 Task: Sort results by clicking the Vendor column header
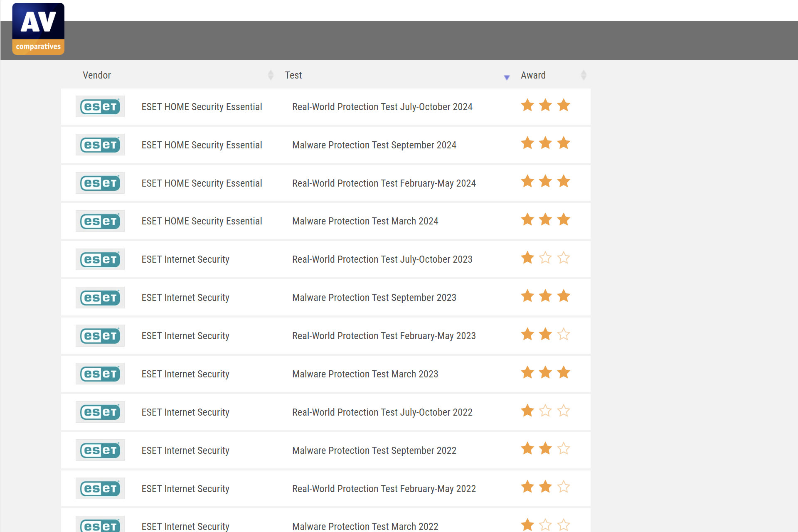[97, 75]
